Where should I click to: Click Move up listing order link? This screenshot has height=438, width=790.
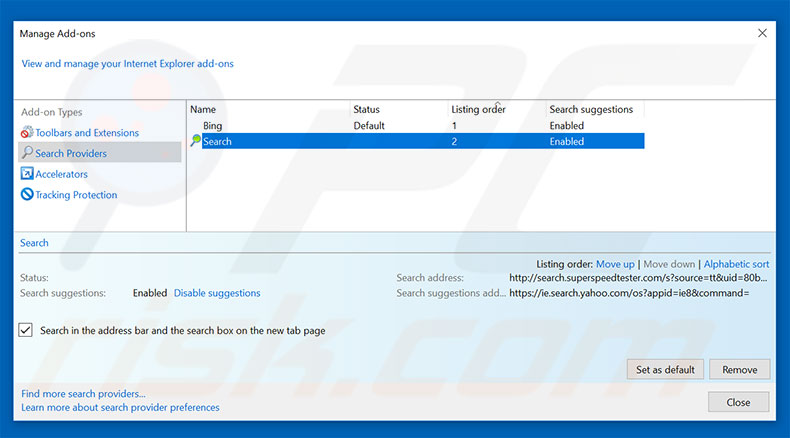pos(615,264)
